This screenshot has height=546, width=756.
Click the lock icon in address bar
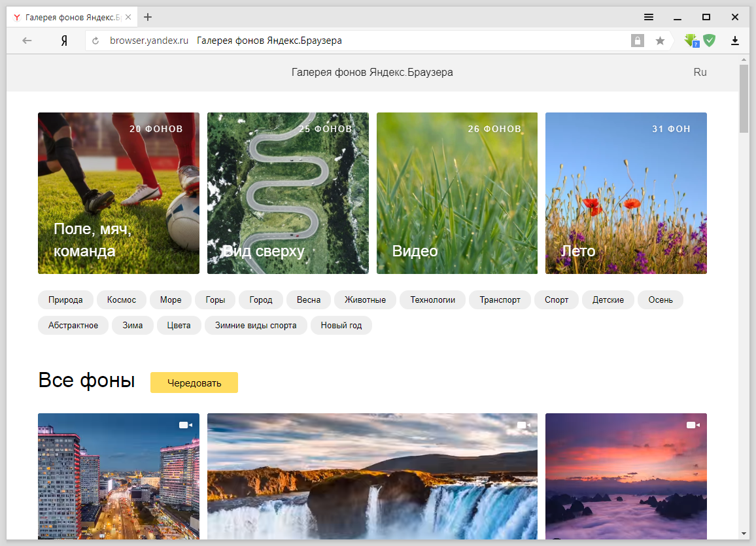(x=637, y=41)
